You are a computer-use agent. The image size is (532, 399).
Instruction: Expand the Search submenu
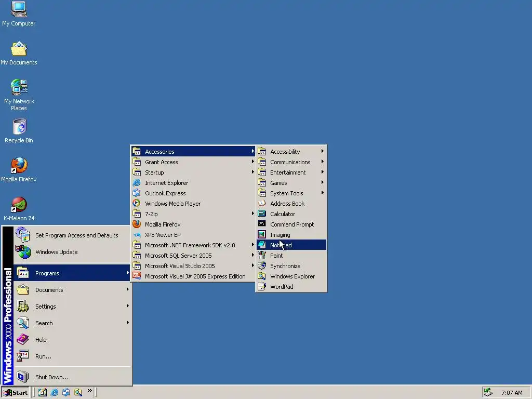coord(73,323)
